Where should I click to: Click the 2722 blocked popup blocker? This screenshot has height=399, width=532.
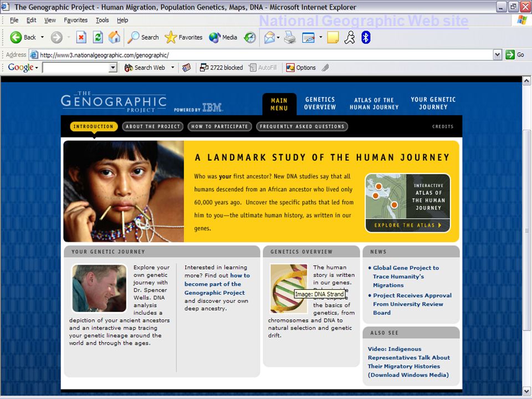pos(221,68)
